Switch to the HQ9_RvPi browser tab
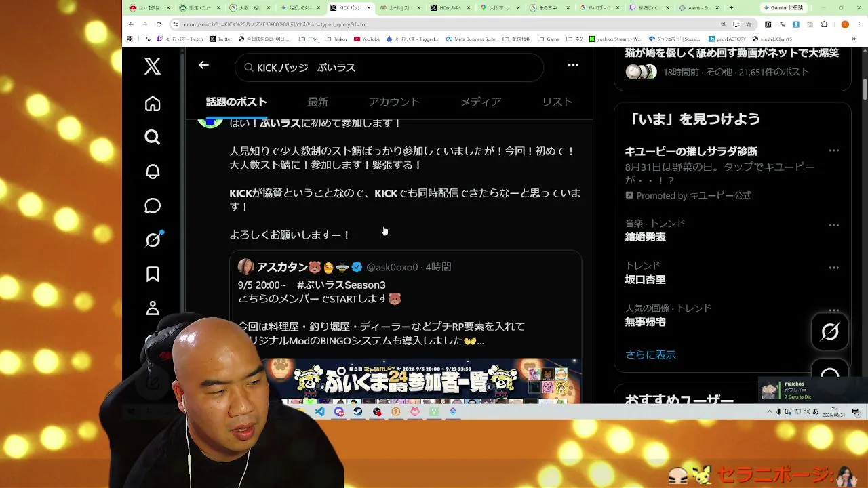Viewport: 868px width, 488px height. [x=449, y=8]
